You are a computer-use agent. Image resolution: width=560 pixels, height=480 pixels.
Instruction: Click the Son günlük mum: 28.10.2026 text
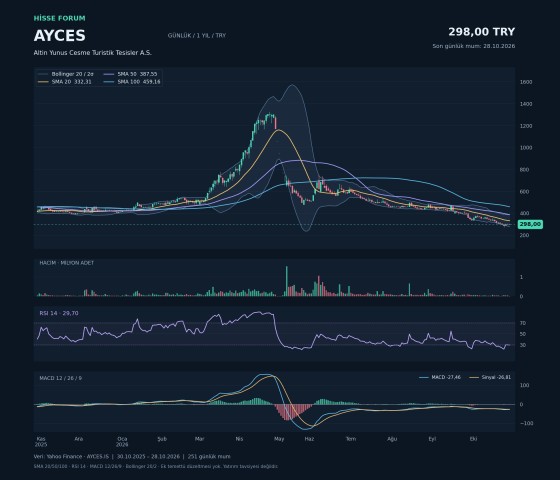pos(474,46)
